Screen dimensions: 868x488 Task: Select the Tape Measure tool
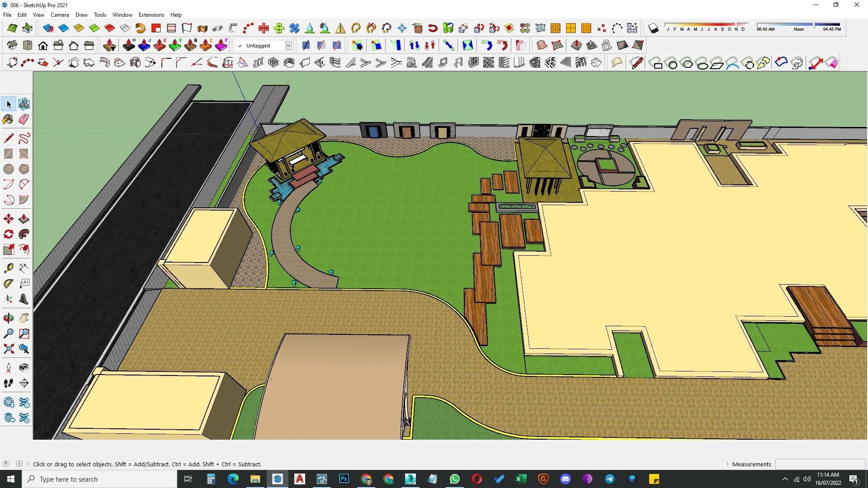pos(8,268)
